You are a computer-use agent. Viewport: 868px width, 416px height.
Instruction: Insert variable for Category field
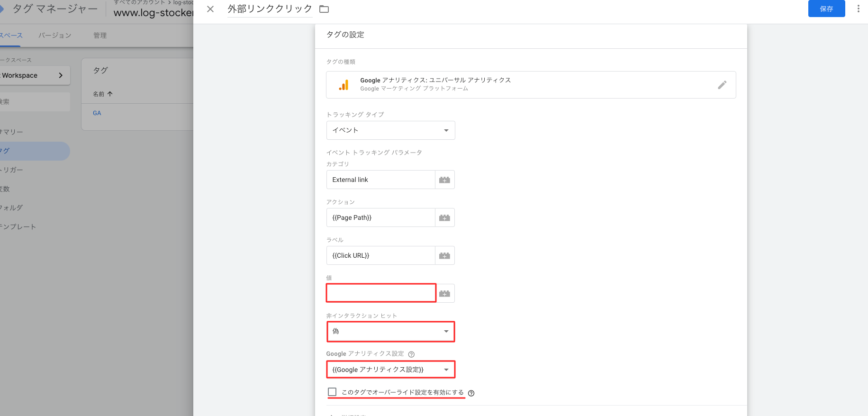pyautogui.click(x=444, y=180)
